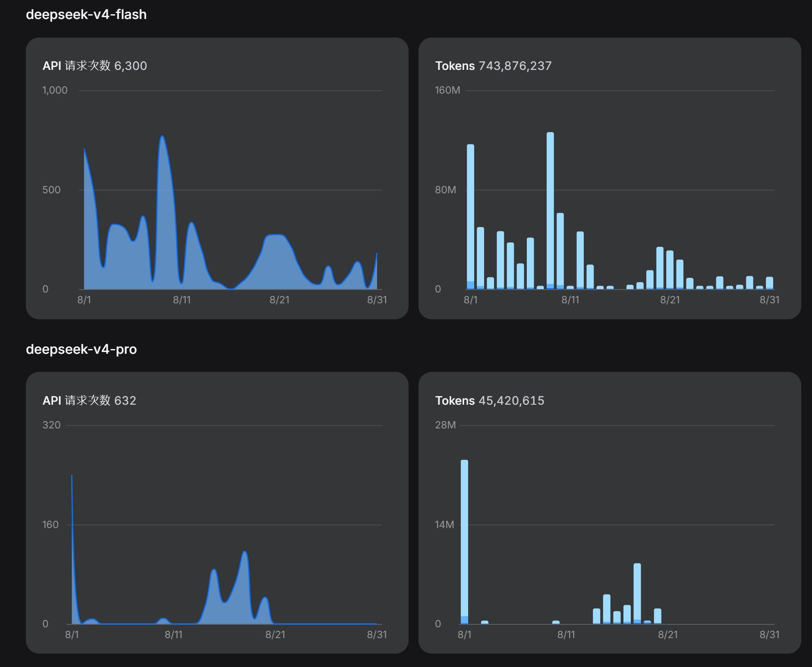Click the 1,000 y-axis label
The image size is (812, 667).
(55, 90)
